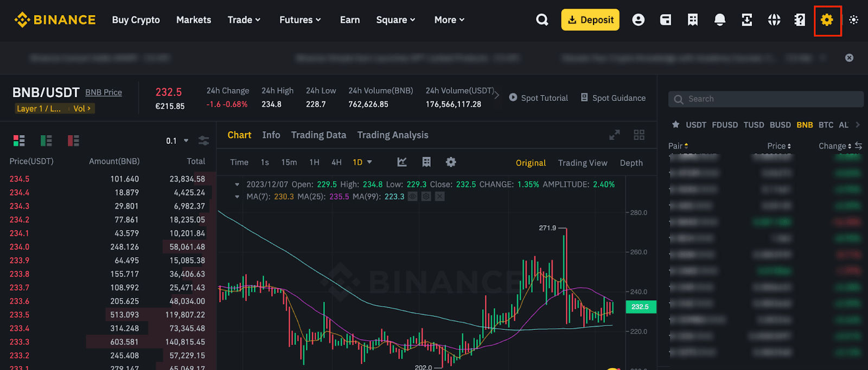Switch chart to Trading View
The width and height of the screenshot is (868, 370).
coord(583,163)
